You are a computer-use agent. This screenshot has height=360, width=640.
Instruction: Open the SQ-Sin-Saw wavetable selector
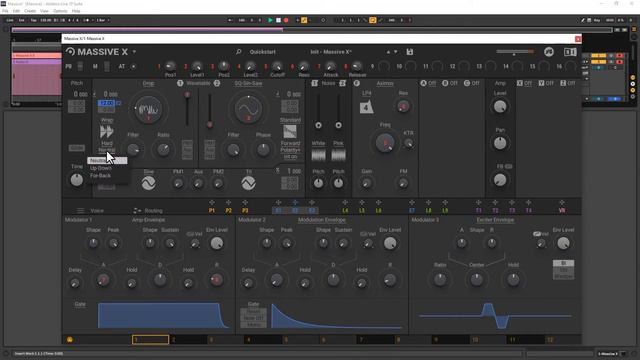tap(248, 83)
